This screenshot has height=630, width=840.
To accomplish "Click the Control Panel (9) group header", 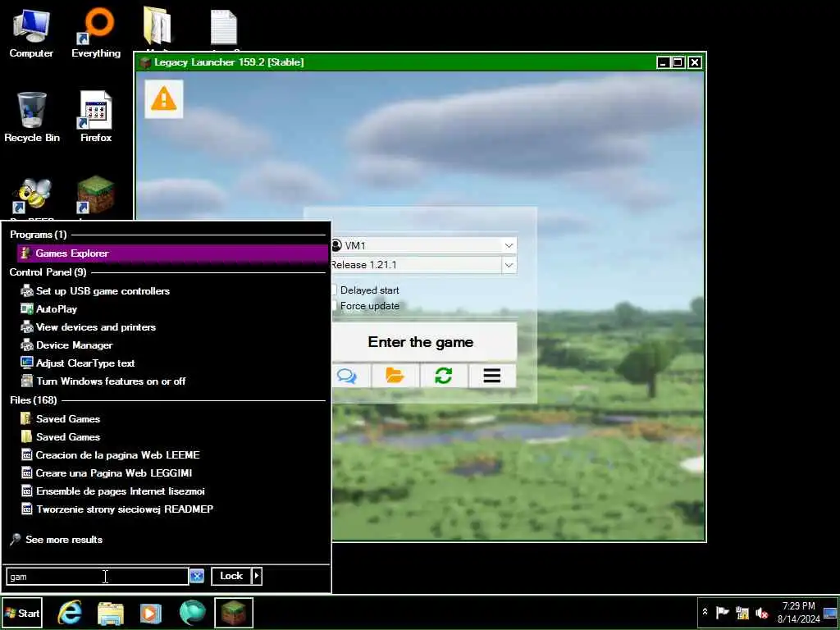I will point(48,272).
